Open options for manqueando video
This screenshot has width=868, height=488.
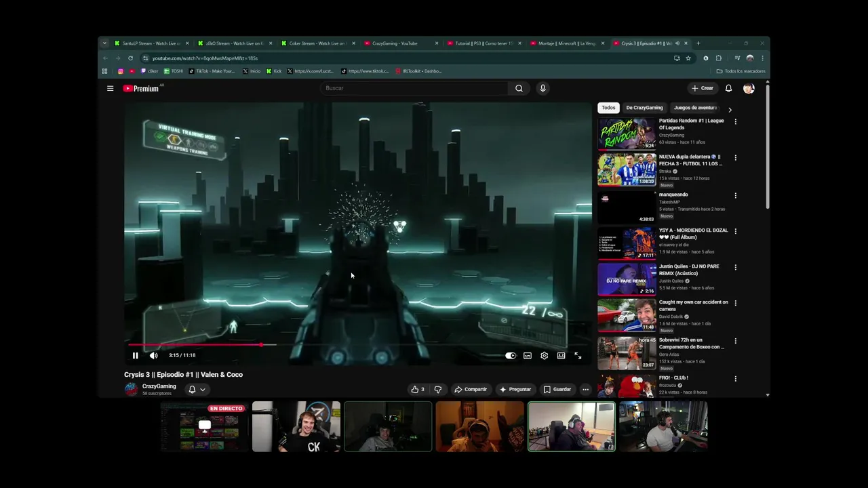click(x=735, y=196)
